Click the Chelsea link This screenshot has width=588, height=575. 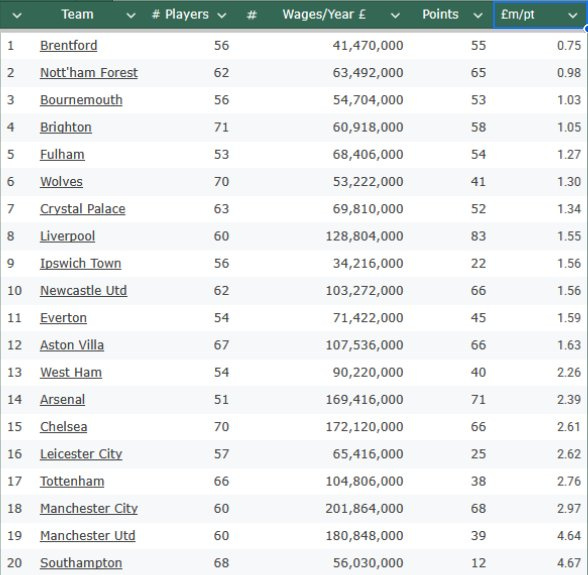[x=64, y=427]
